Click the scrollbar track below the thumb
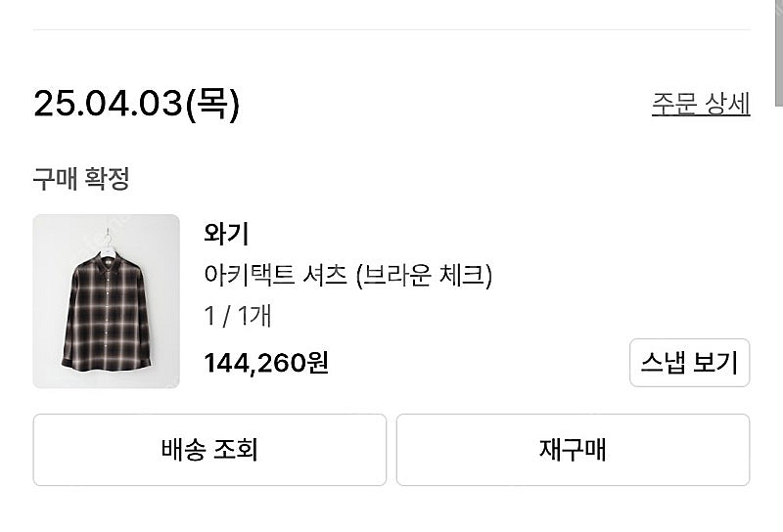 click(778, 293)
